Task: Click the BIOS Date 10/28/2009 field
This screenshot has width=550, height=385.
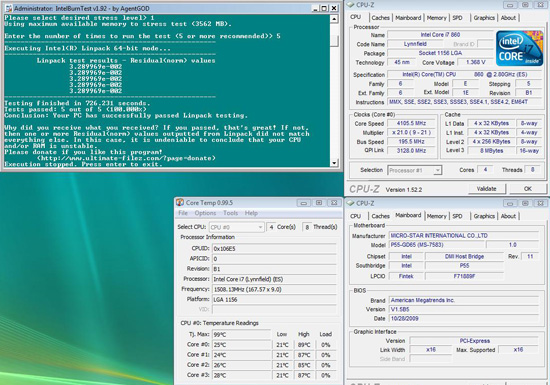Action: pyautogui.click(x=464, y=319)
